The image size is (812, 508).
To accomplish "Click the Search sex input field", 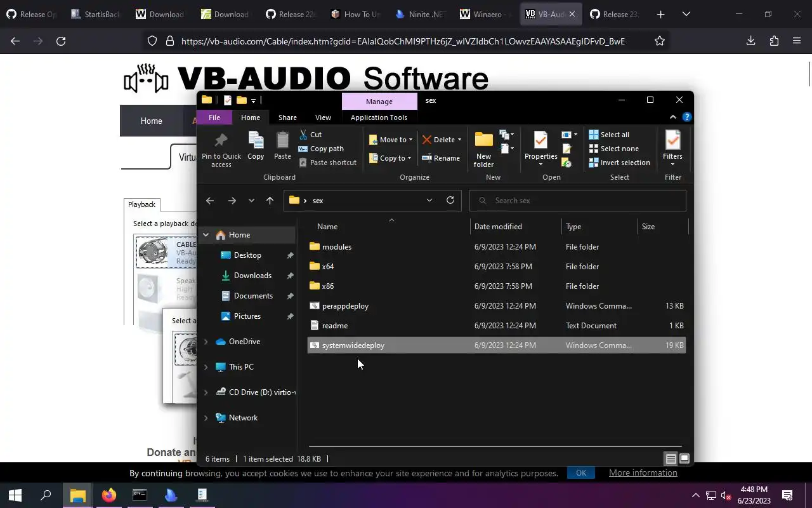I will pos(578,201).
